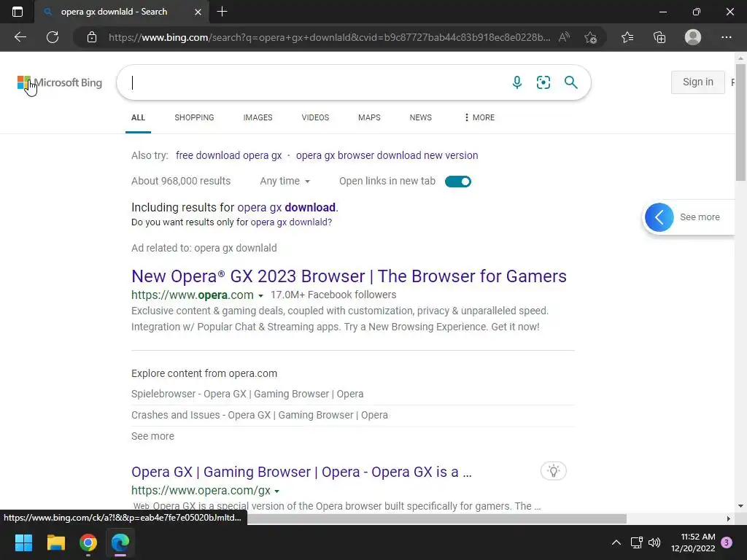Open the Collections panel
This screenshot has width=747, height=560.
tap(659, 37)
